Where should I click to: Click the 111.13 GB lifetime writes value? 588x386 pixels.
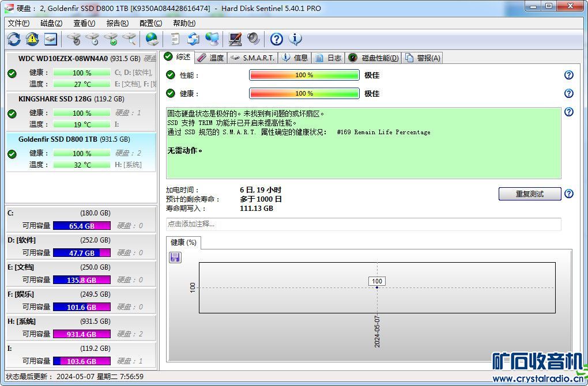[x=257, y=209]
